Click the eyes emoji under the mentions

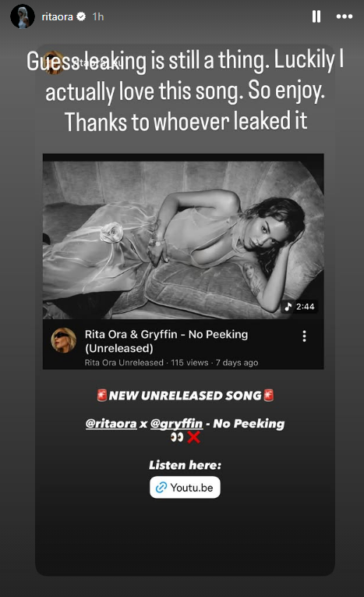tap(177, 438)
